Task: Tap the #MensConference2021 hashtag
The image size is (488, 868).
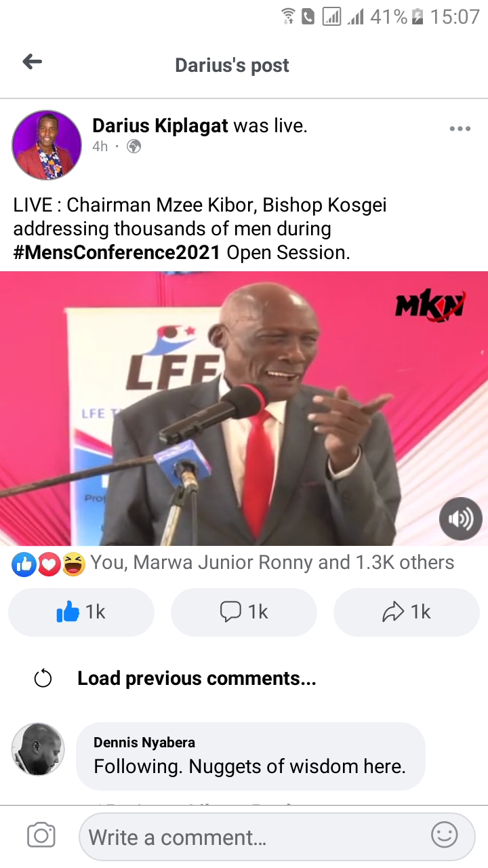Action: [x=117, y=252]
